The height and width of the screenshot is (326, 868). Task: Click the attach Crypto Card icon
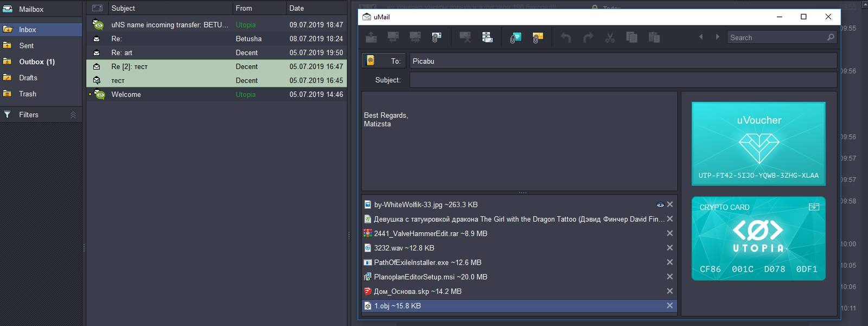pyautogui.click(x=538, y=37)
